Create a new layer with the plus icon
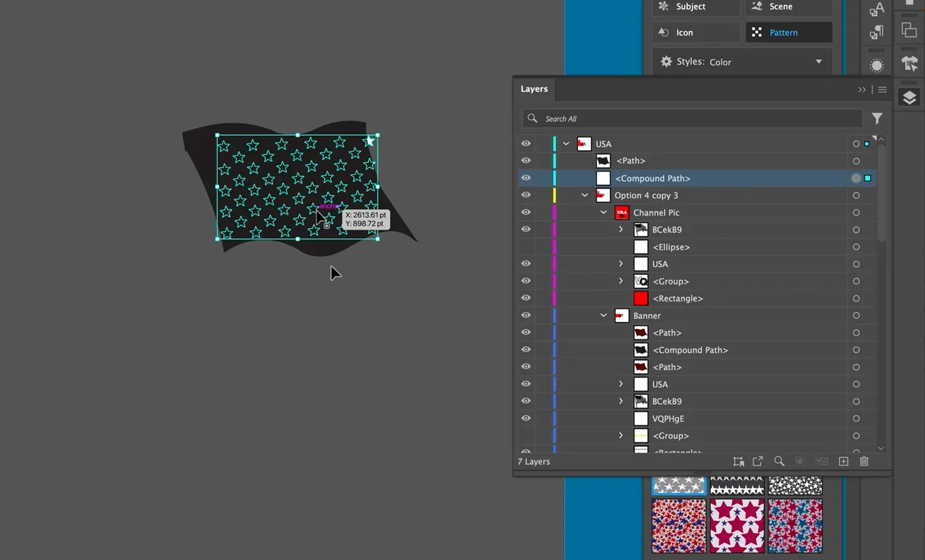Viewport: 925px width, 560px height. [x=843, y=461]
